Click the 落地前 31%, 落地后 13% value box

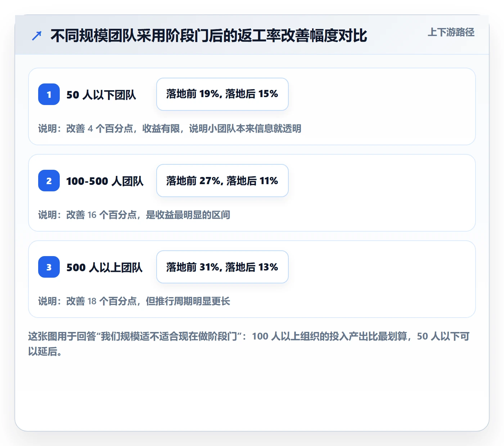coord(222,267)
